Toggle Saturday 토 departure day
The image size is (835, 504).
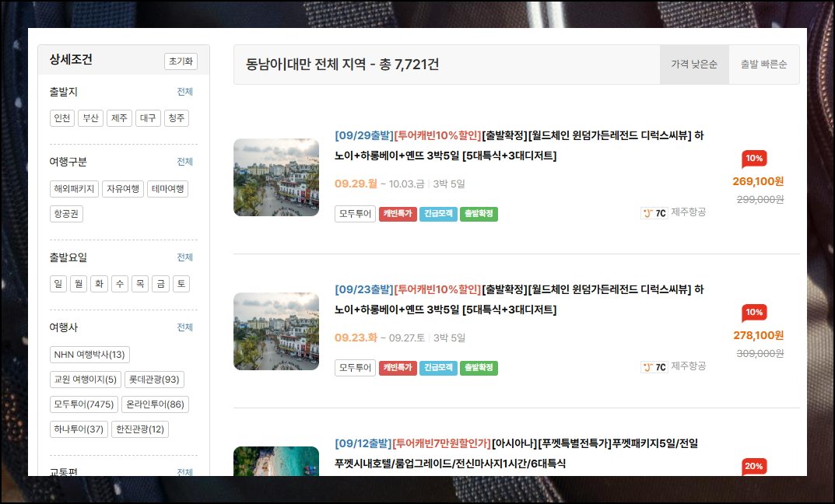pos(181,284)
